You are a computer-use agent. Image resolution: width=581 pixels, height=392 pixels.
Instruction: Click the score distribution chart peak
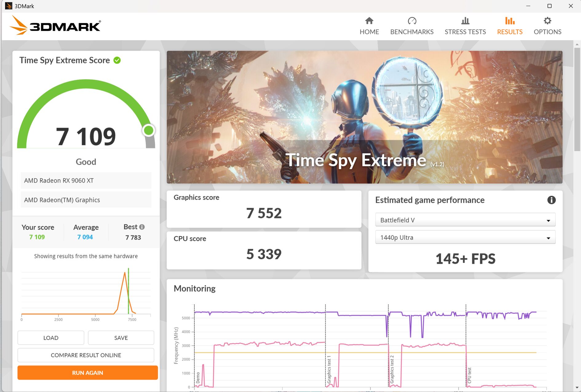(125, 273)
